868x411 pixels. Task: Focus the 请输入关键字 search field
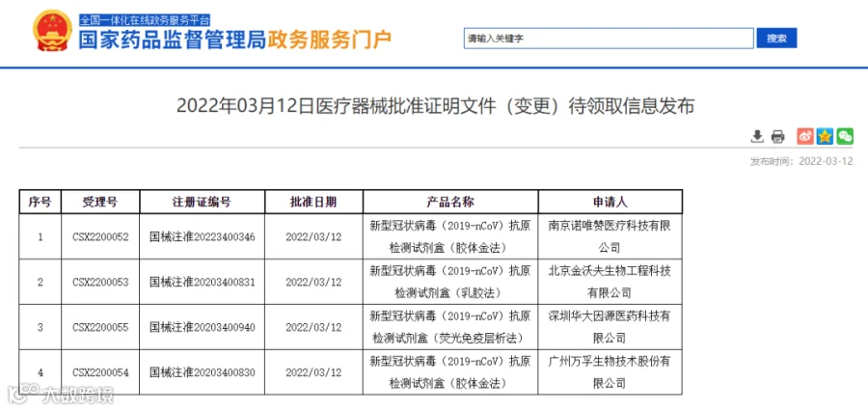tap(609, 39)
